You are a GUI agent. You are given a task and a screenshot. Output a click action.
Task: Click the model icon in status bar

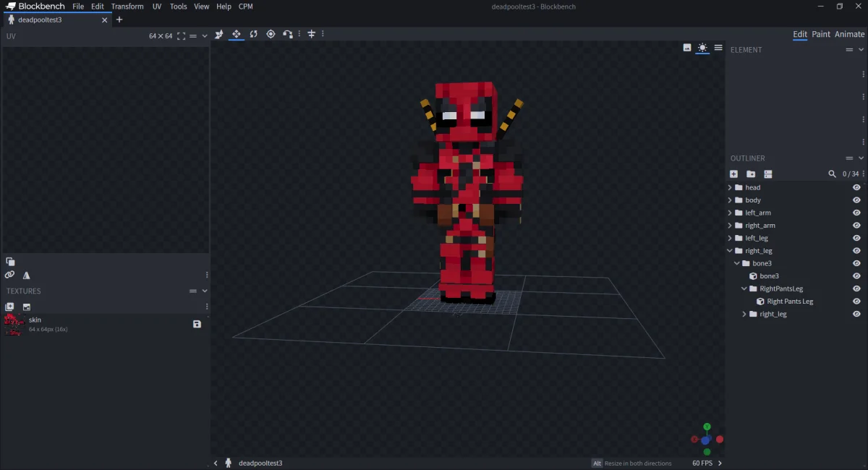click(229, 463)
